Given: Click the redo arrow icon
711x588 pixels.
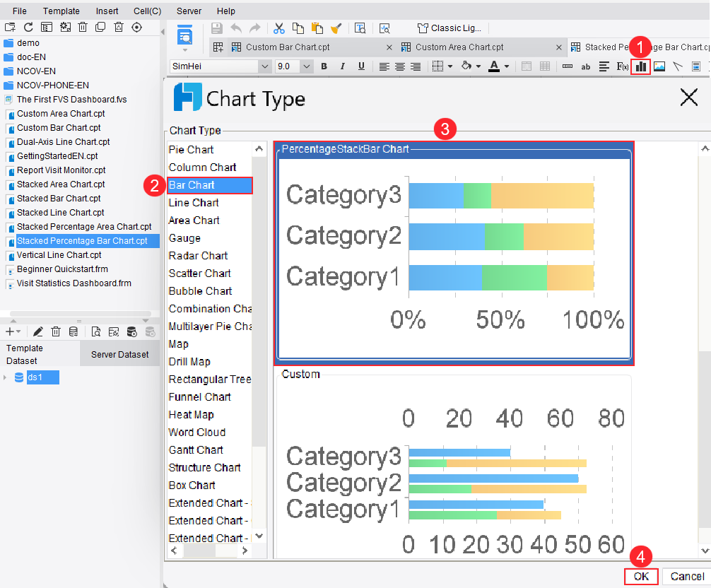Looking at the screenshot, I should pyautogui.click(x=255, y=28).
